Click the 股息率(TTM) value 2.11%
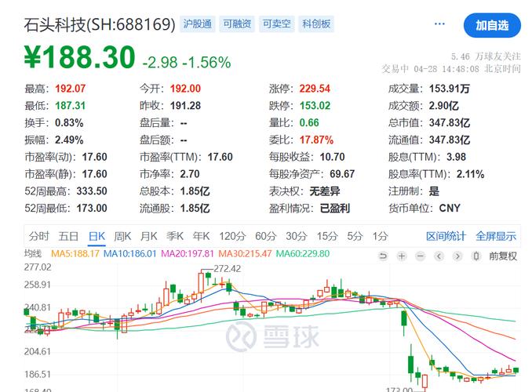 point(470,174)
